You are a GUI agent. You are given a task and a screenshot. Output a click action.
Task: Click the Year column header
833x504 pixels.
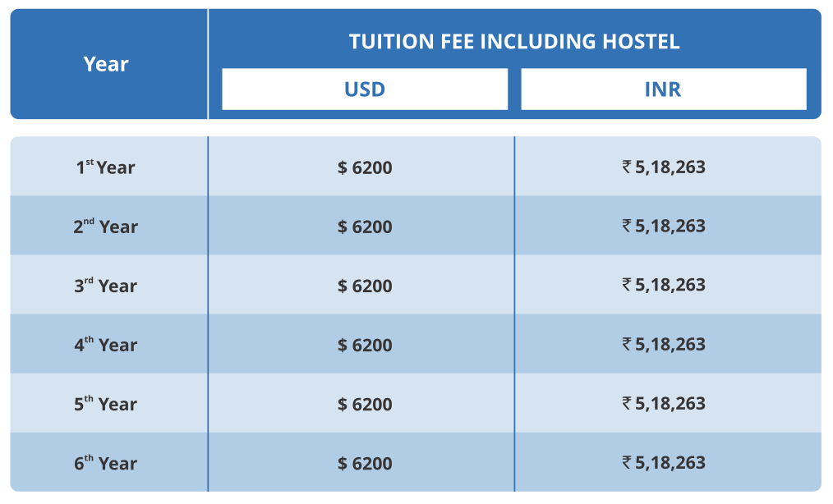coord(106,64)
